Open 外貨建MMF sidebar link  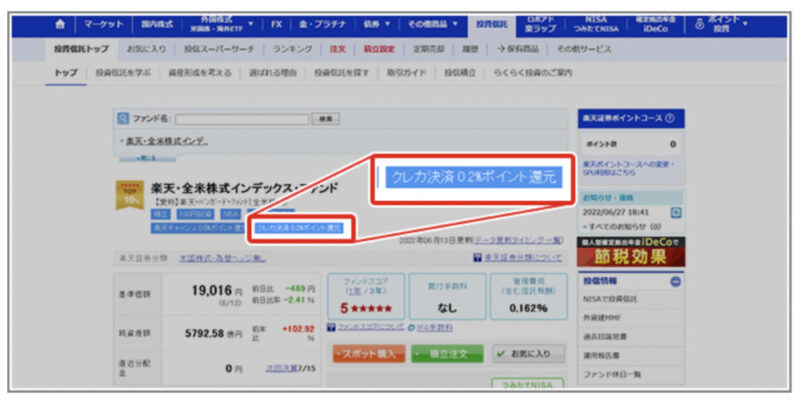point(602,318)
